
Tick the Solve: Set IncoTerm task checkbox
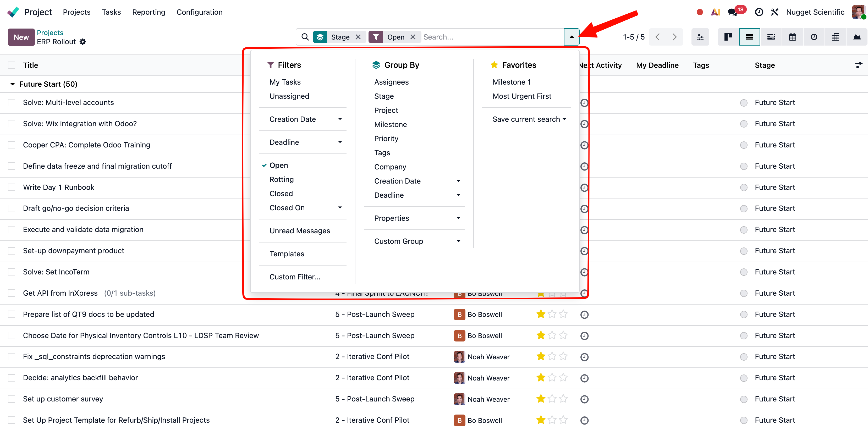coord(12,272)
